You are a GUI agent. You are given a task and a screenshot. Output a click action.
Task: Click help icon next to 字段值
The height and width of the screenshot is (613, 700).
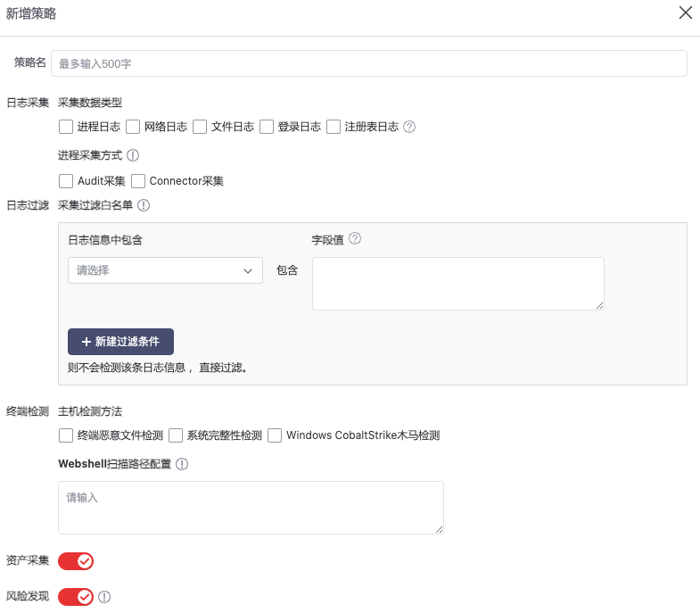(355, 239)
